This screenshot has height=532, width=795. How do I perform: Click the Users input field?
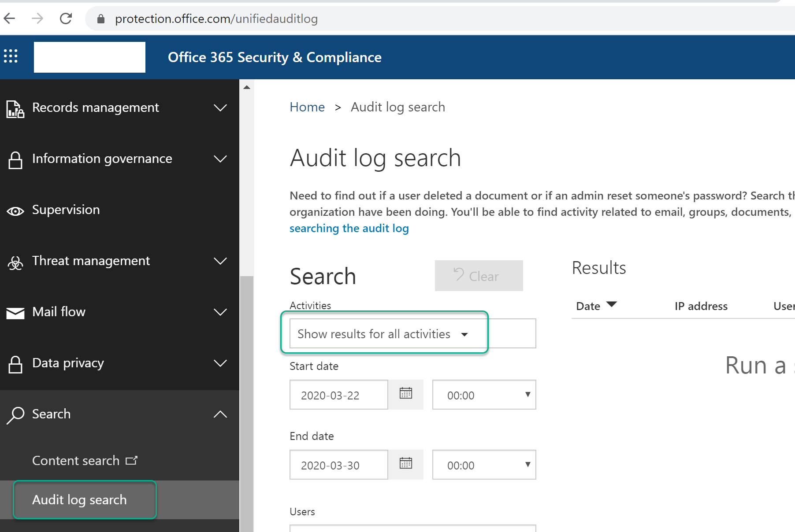click(x=412, y=528)
